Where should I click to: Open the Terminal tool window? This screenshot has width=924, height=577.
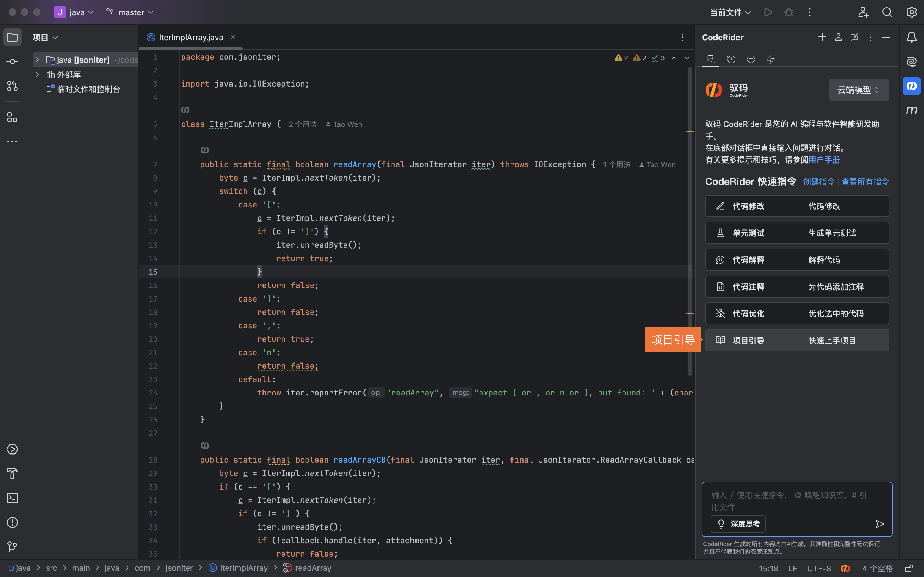12,498
